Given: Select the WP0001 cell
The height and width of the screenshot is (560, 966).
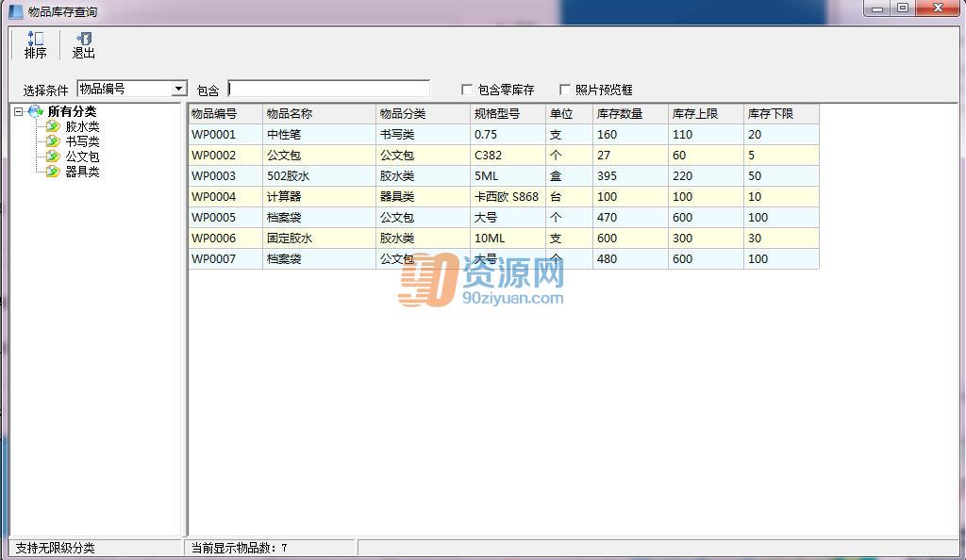Looking at the screenshot, I should 225,134.
